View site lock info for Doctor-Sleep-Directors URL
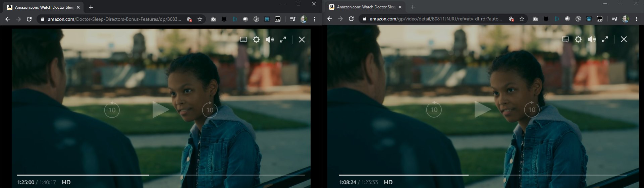The height and width of the screenshot is (188, 644). coord(42,19)
